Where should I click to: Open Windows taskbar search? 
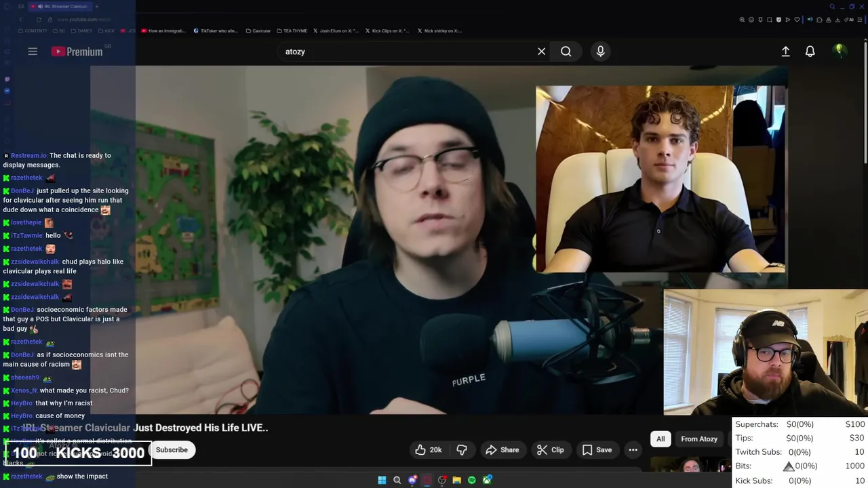(397, 481)
